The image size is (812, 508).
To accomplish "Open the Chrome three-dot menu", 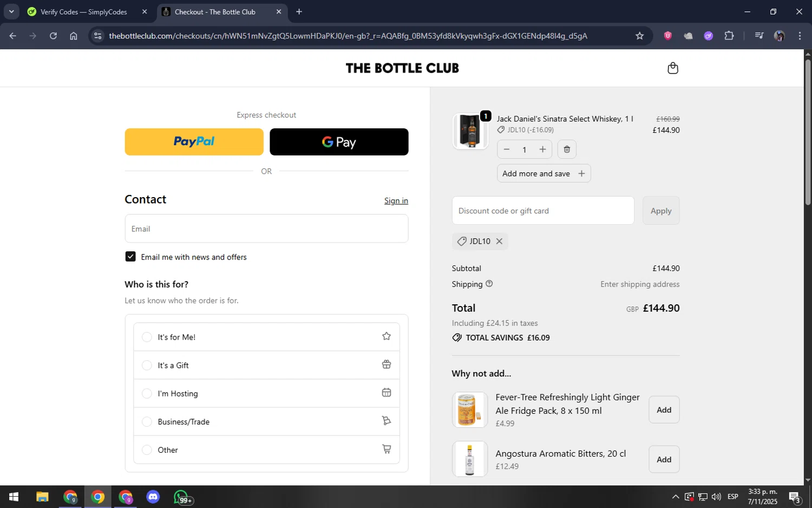I will coord(800,36).
